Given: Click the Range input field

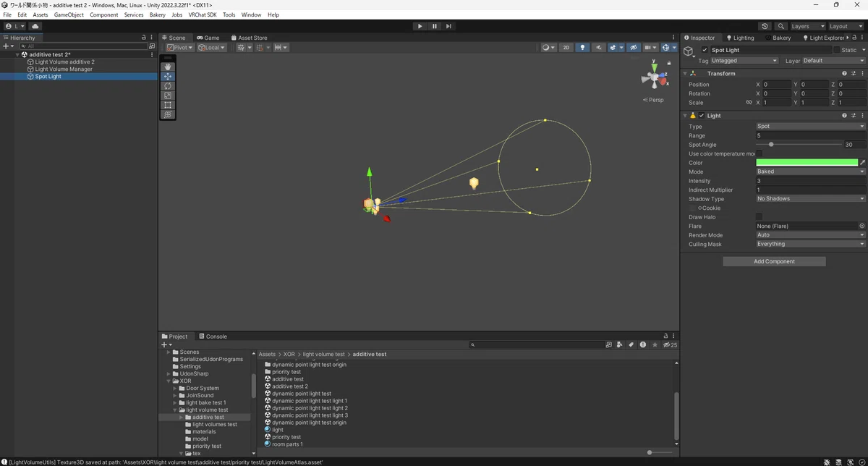Looking at the screenshot, I should click(x=810, y=135).
